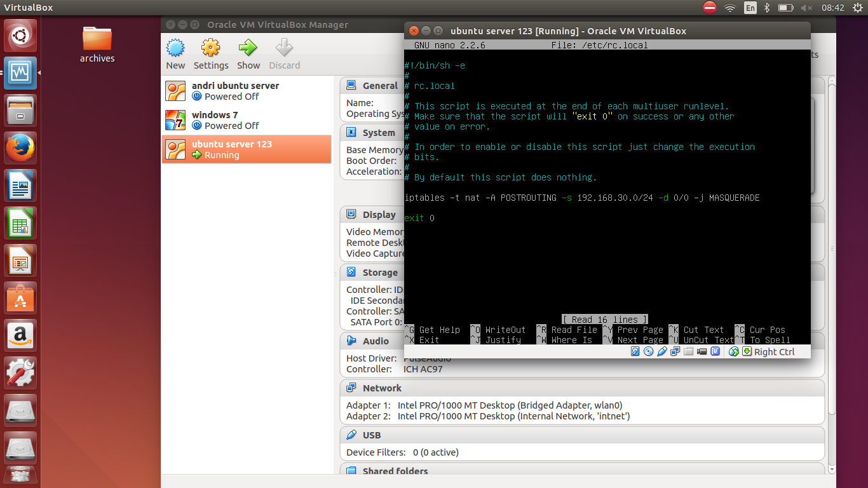Viewport: 868px width, 488px height.
Task: Click the red no-entry indicator in top panel
Action: point(710,8)
